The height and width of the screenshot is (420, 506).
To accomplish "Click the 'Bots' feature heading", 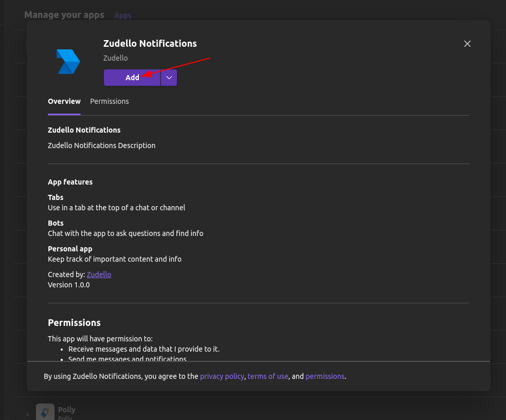I will pyautogui.click(x=56, y=223).
